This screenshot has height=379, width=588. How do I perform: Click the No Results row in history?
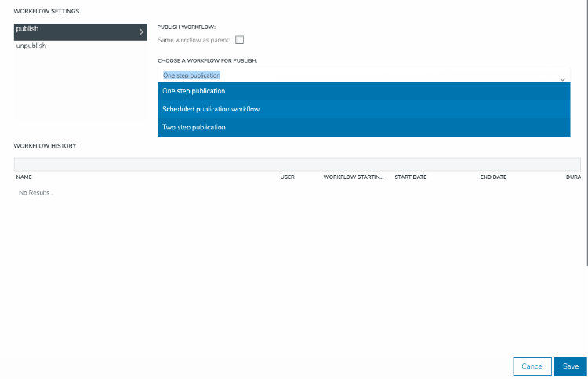[36, 192]
